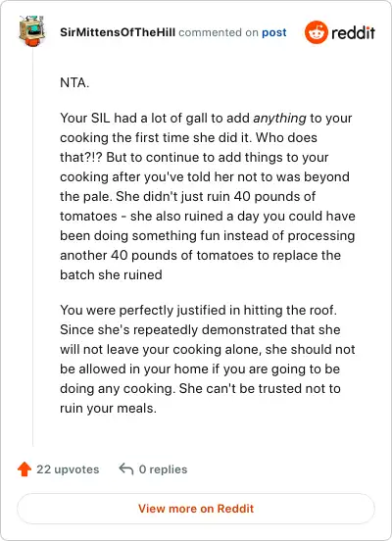Viewport: 392px width, 541px height.
Task: Click the closing line "ruin your meals."
Action: [109, 409]
